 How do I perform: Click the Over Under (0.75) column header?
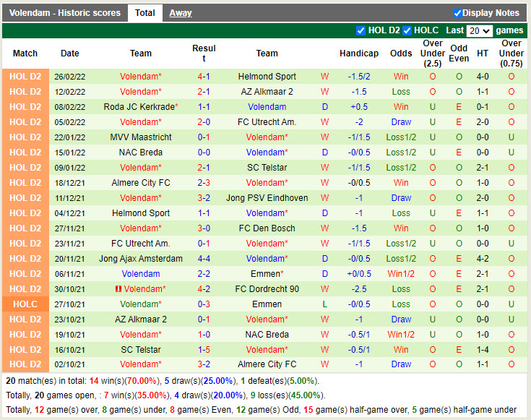coord(511,53)
